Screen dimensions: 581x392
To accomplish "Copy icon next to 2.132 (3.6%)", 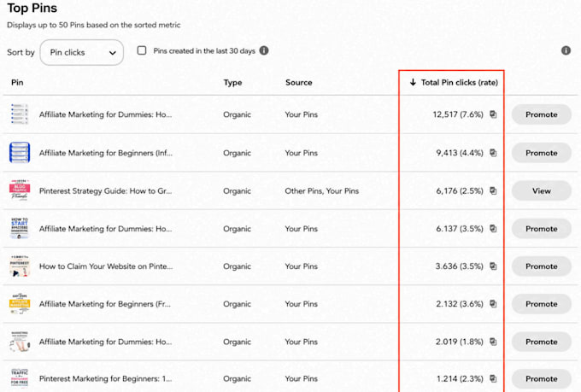I will tap(493, 304).
